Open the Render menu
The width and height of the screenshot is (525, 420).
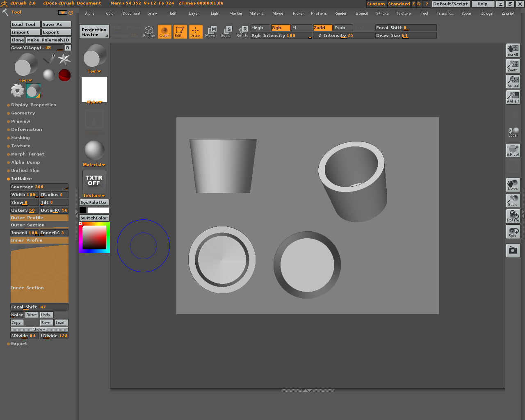click(x=340, y=14)
